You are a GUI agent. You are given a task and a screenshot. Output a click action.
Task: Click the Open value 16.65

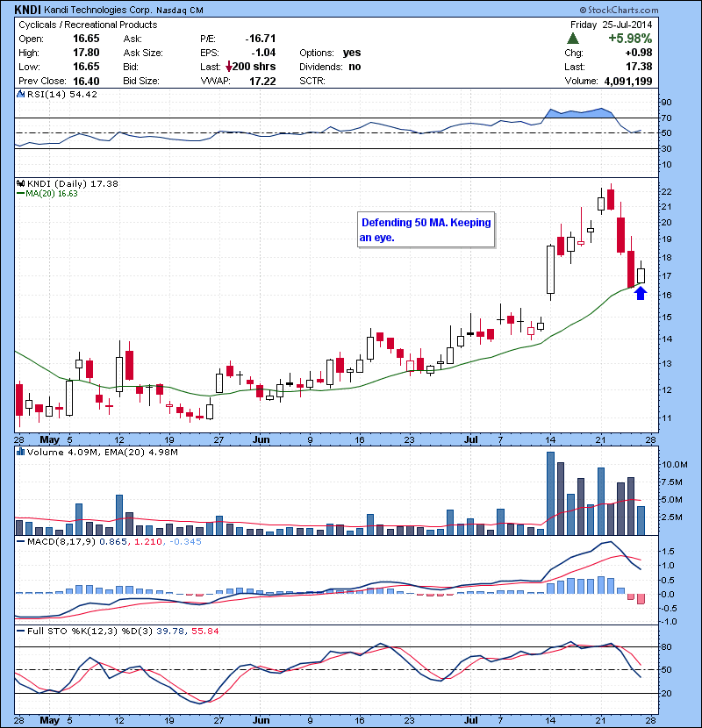pos(86,39)
